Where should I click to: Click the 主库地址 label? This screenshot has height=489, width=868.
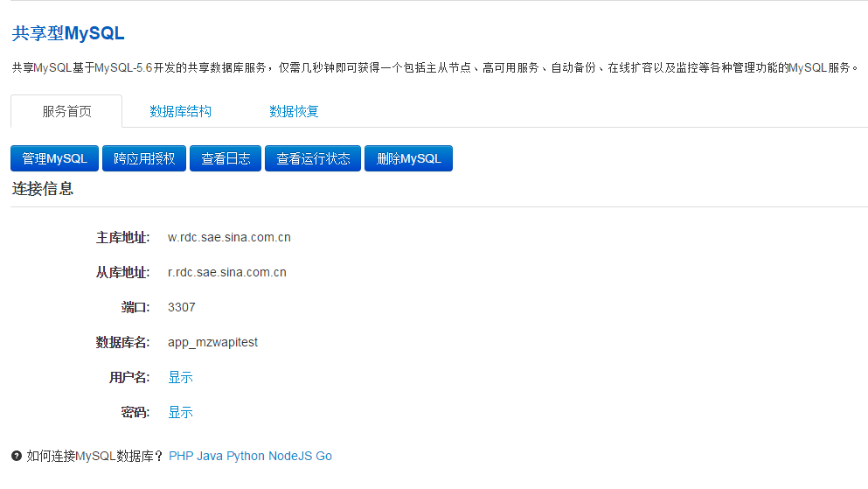tap(123, 238)
